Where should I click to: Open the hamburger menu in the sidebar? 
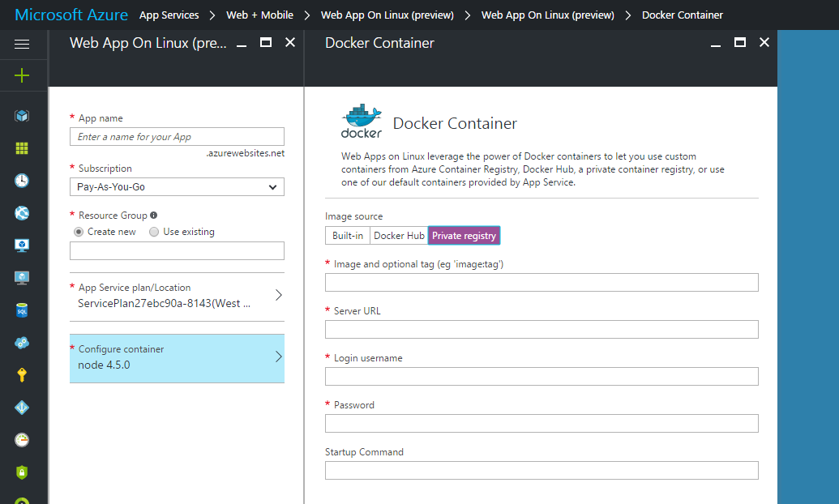tap(22, 44)
